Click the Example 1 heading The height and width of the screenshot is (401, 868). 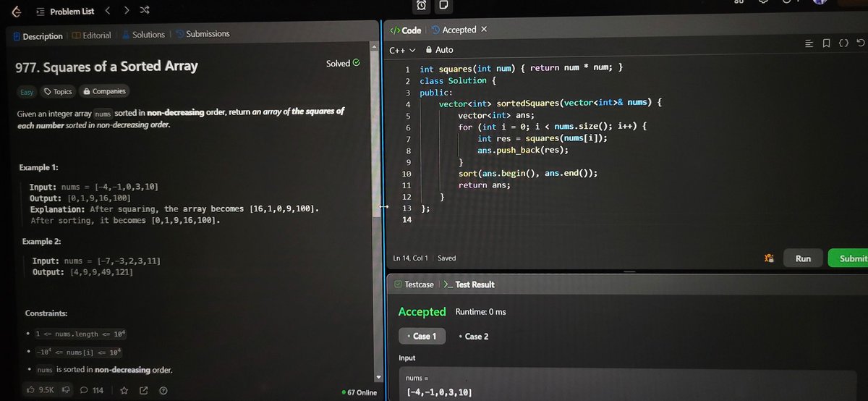pyautogui.click(x=39, y=168)
